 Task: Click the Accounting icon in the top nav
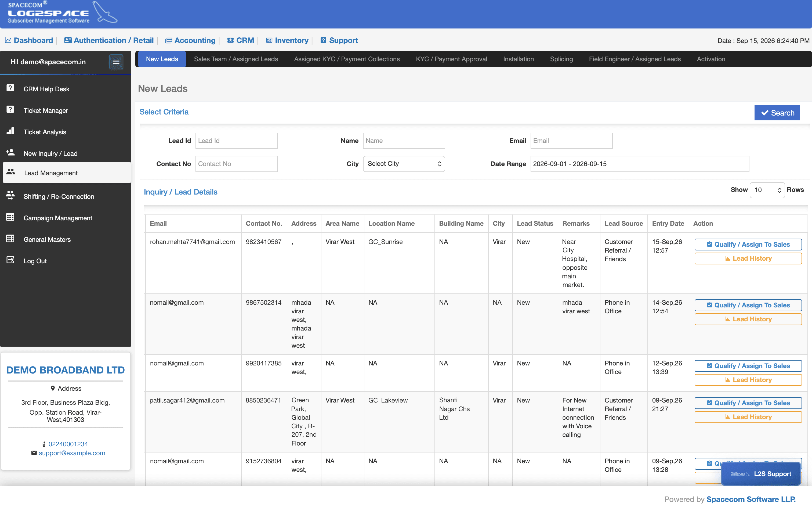click(x=169, y=41)
